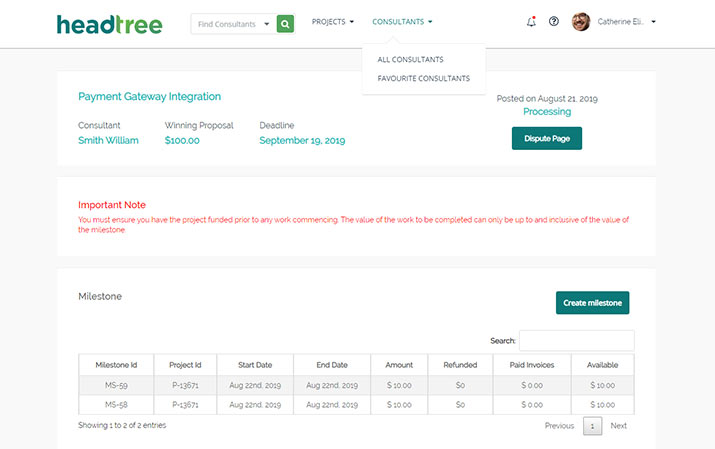Sort by Project Id column header
The height and width of the screenshot is (449, 715).
click(185, 365)
